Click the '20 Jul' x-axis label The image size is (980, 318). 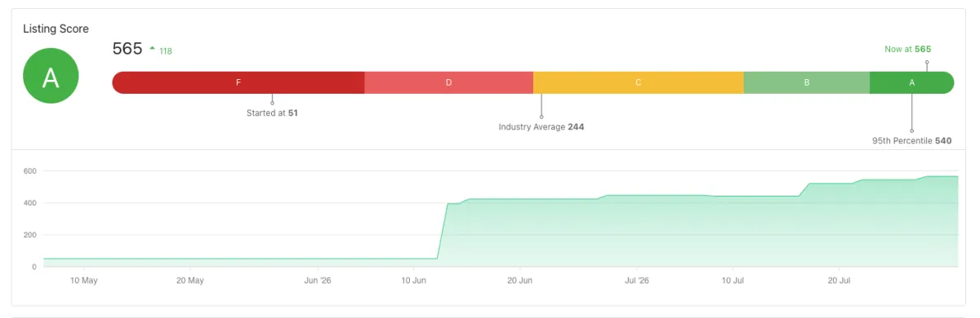(839, 280)
